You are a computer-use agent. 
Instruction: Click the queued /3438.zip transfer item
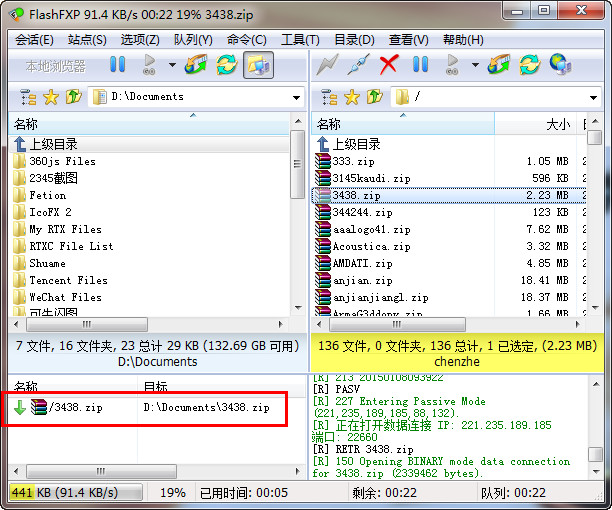click(x=75, y=407)
